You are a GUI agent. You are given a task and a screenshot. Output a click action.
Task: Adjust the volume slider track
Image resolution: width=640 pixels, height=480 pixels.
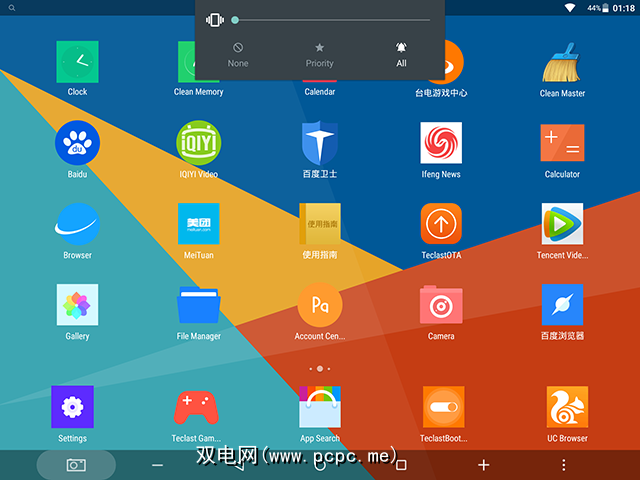332,20
